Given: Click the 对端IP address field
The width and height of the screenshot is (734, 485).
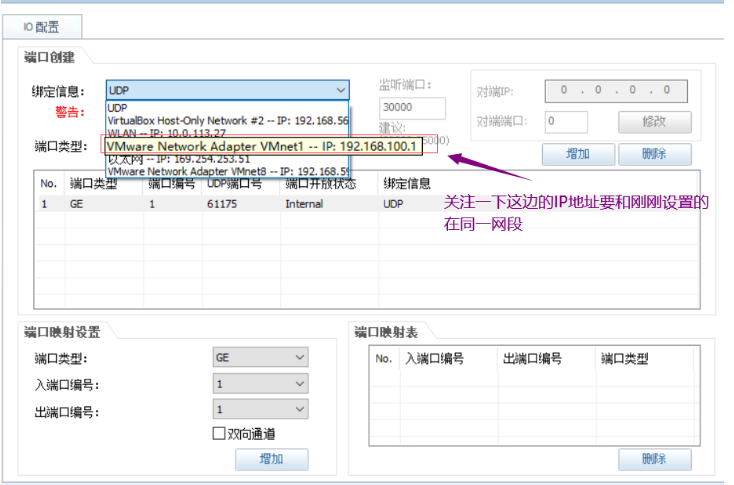Looking at the screenshot, I should point(616,90).
